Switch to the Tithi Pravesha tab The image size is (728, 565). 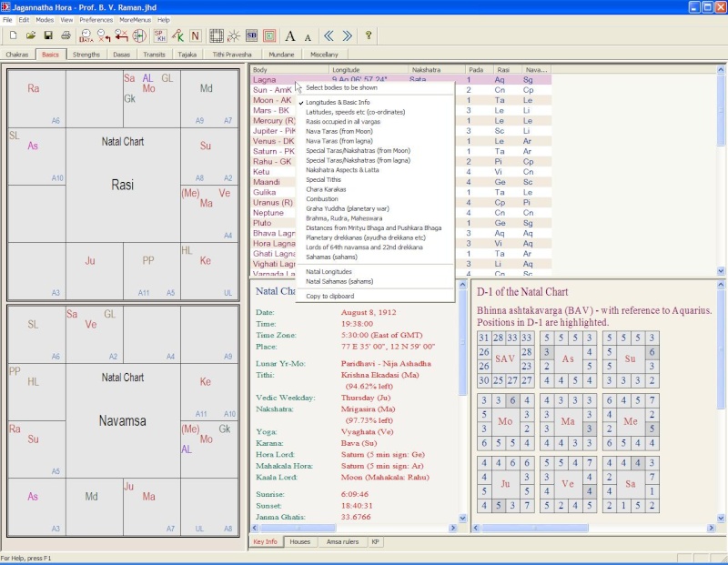pos(232,55)
